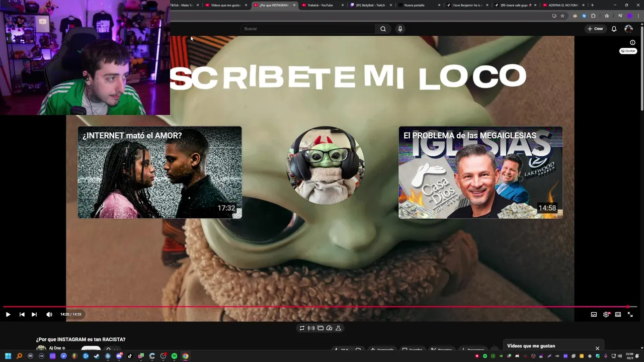The image size is (644, 362).
Task: Click the magnifier search button
Action: click(x=383, y=29)
